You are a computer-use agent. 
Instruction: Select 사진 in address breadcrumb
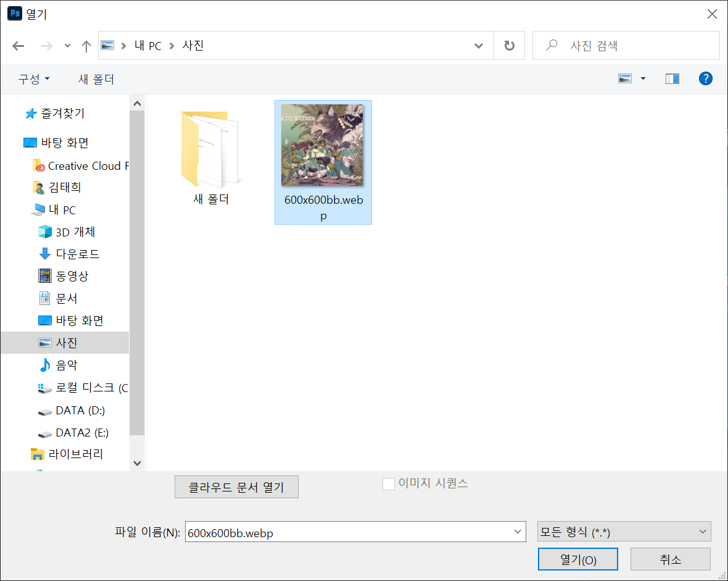coord(193,46)
